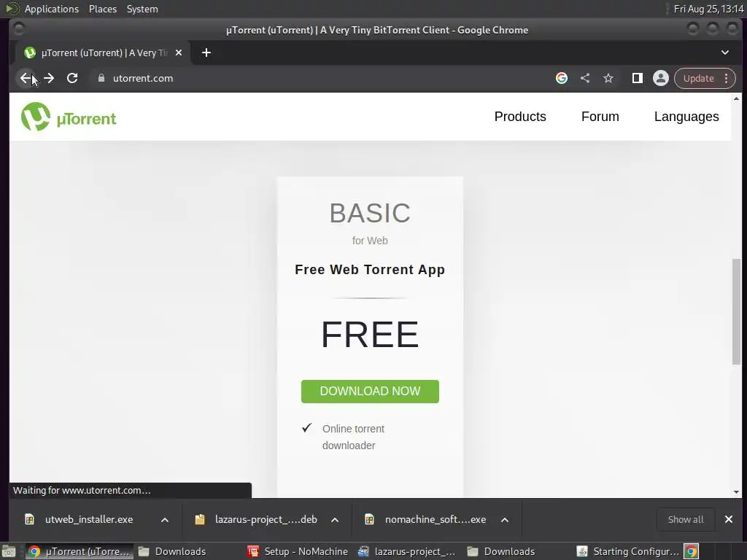Click the page vertical scrollbar thumb
The width and height of the screenshot is (747, 560).
pyautogui.click(x=737, y=312)
